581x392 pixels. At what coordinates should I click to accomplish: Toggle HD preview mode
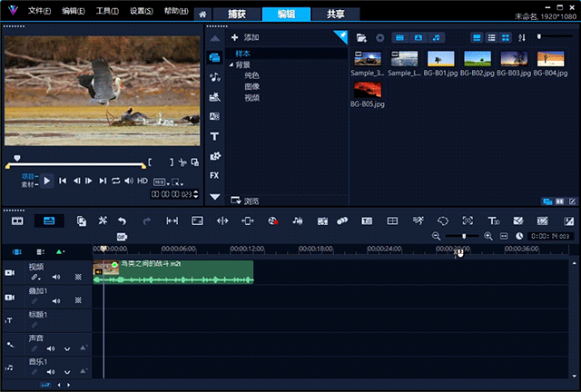pos(143,181)
